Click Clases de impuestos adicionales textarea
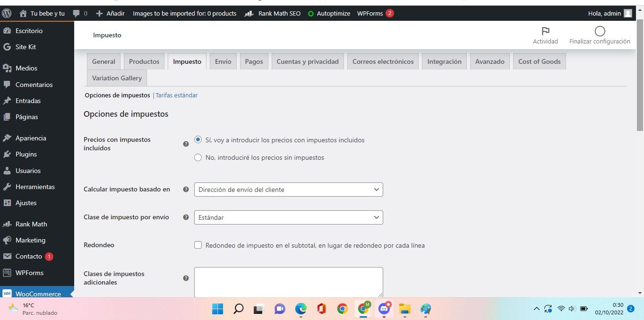 288,282
